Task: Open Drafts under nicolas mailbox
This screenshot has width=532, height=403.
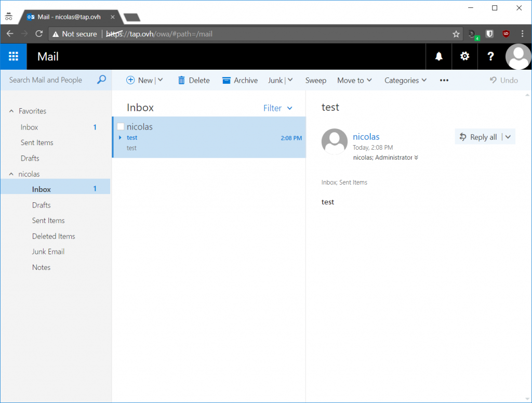Action: tap(42, 205)
